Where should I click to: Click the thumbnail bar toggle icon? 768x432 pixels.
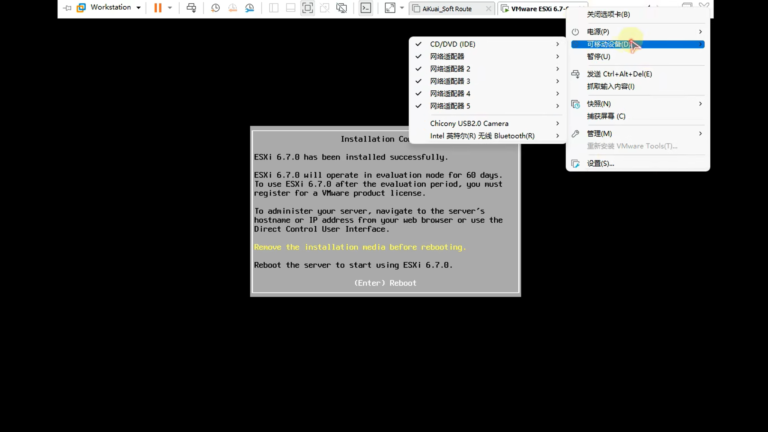tap(290, 8)
